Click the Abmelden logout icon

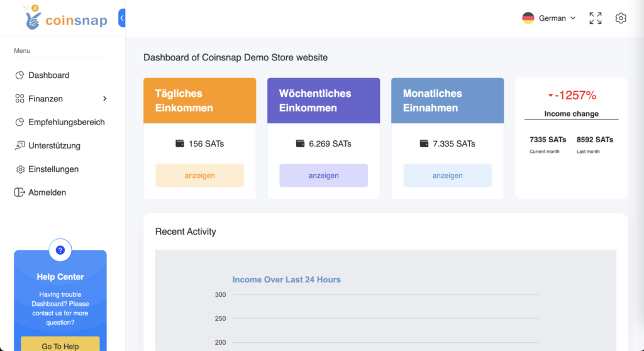[19, 192]
